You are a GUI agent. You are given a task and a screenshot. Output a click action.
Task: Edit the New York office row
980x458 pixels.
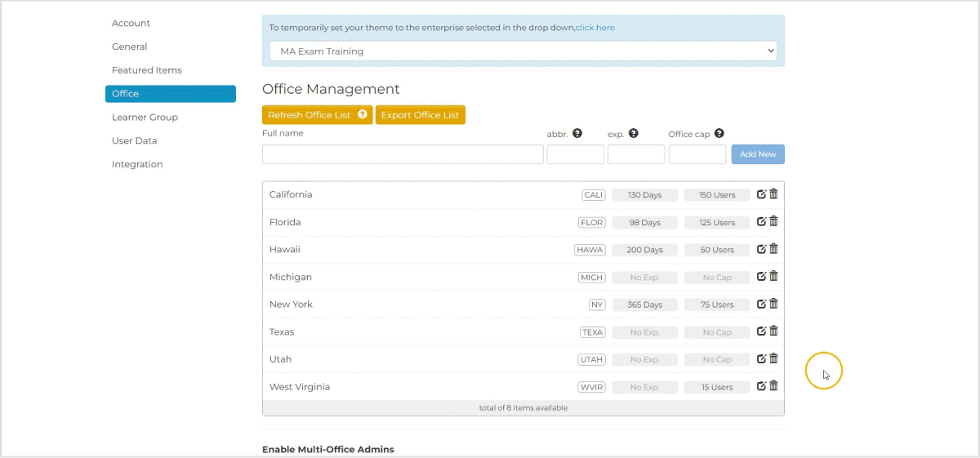pyautogui.click(x=761, y=304)
